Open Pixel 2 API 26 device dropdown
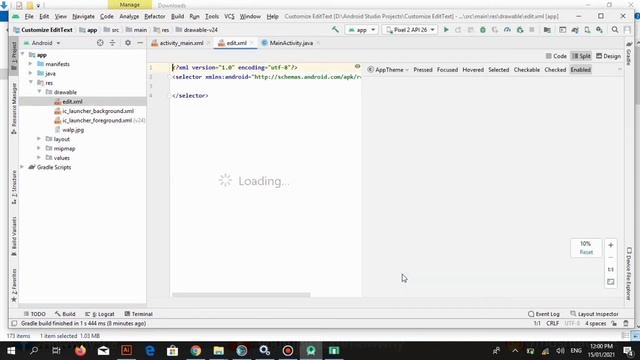The width and height of the screenshot is (640, 360). pos(410,30)
